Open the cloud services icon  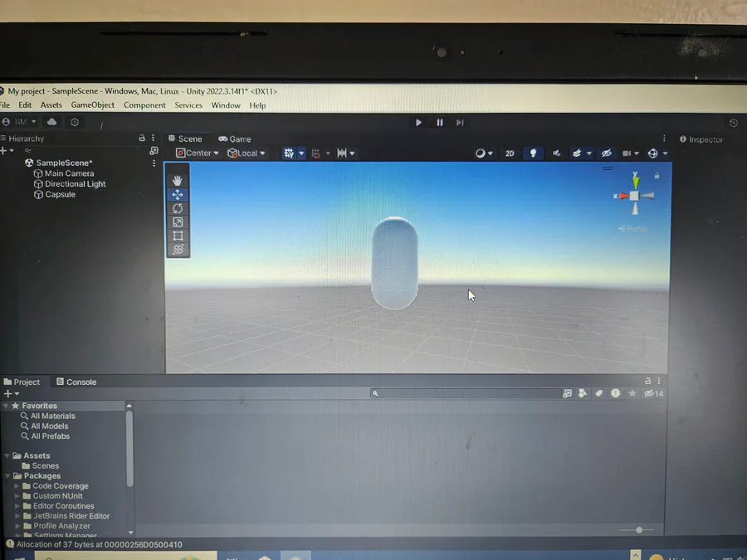[x=52, y=122]
